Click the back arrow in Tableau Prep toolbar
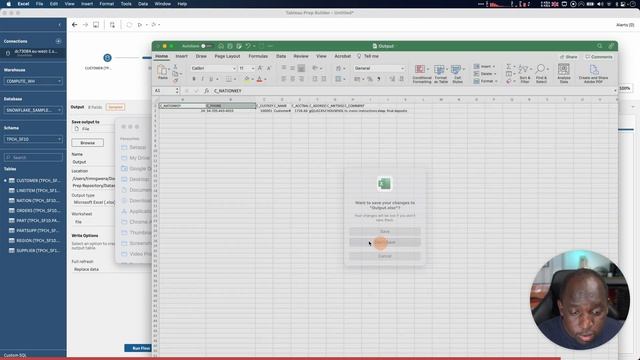The height and width of the screenshot is (360, 640). pyautogui.click(x=74, y=25)
